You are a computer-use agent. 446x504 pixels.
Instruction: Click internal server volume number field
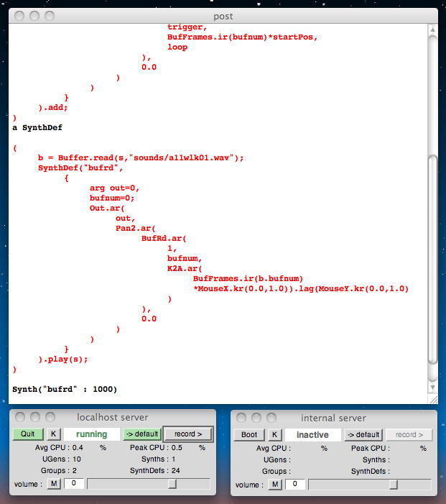click(x=295, y=484)
